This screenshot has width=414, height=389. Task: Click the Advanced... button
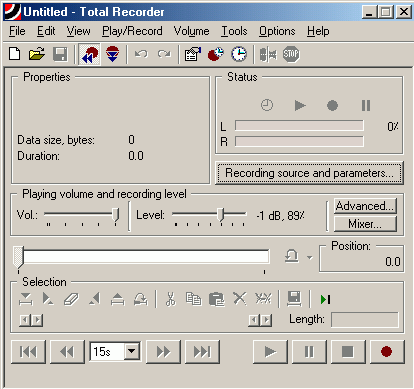365,206
